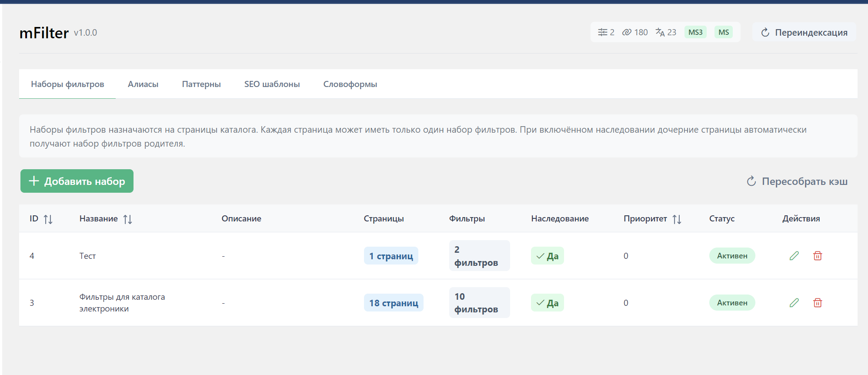Click the edit pencil icon for Тест row
Screen dimensions: 868x375
(x=794, y=256)
